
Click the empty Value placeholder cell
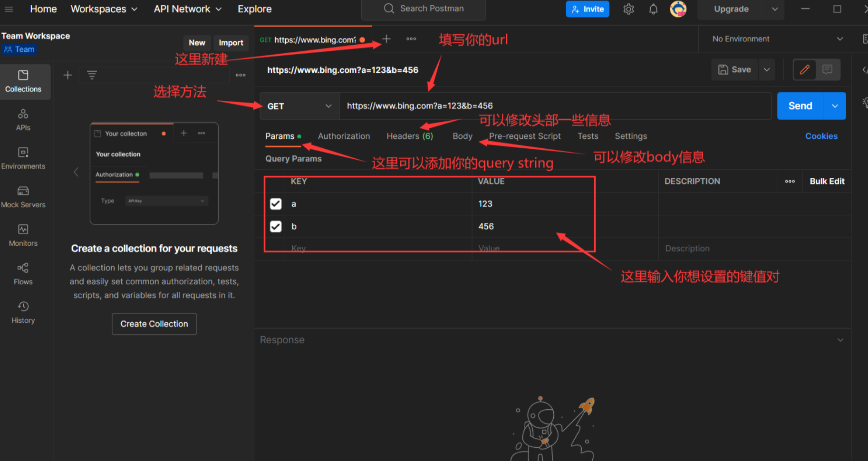click(x=565, y=249)
